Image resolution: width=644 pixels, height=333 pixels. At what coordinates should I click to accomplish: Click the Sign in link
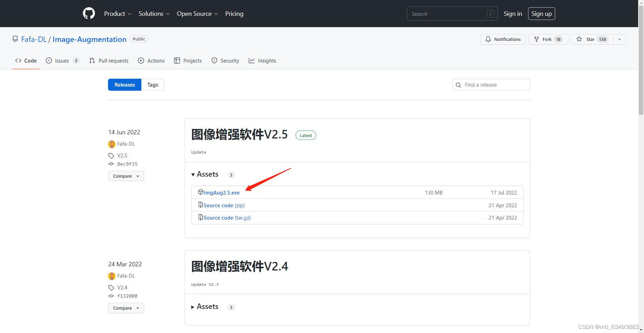pyautogui.click(x=513, y=14)
